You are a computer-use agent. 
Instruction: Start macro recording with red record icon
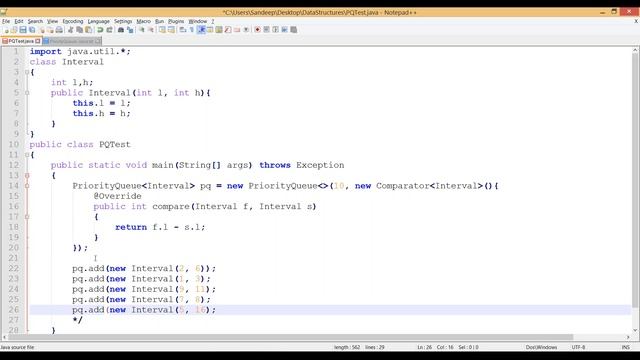click(257, 30)
